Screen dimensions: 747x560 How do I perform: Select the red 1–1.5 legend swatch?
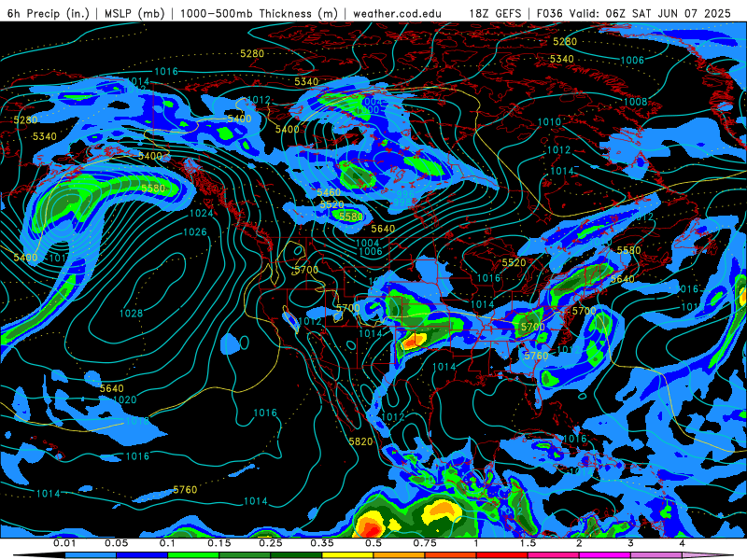coord(502,555)
